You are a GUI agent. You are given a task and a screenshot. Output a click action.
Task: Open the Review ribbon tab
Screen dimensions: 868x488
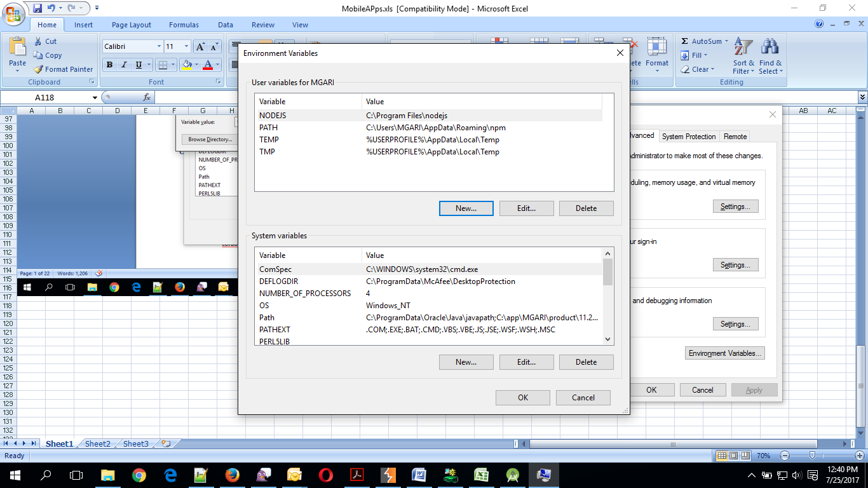[263, 25]
